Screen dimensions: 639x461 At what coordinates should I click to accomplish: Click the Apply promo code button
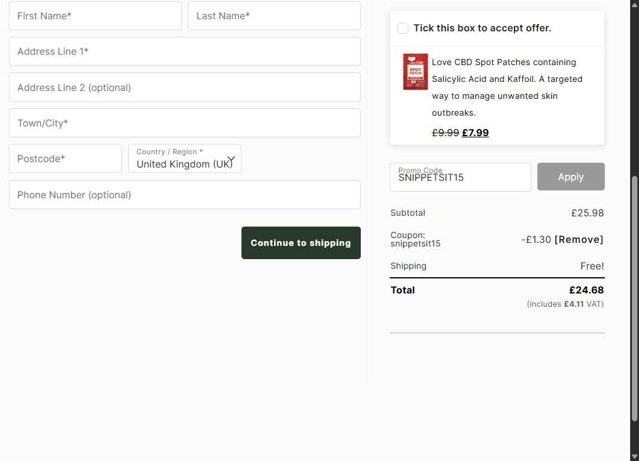click(x=571, y=176)
